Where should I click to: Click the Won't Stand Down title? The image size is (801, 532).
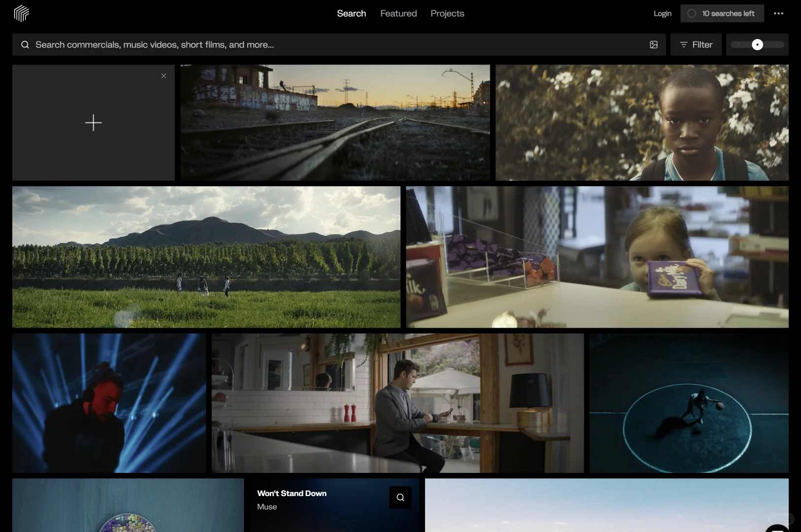(292, 494)
